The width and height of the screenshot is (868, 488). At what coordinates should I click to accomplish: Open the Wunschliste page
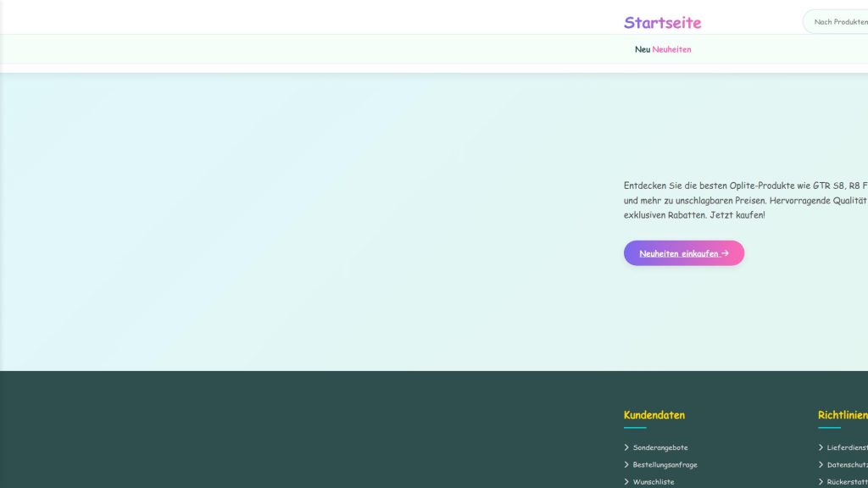click(654, 481)
